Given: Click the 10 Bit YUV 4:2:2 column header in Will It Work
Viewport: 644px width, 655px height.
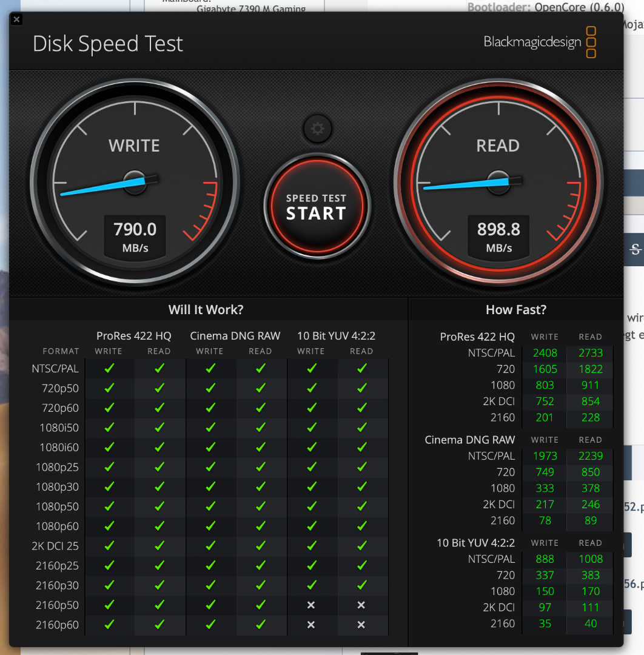Looking at the screenshot, I should pos(336,336).
